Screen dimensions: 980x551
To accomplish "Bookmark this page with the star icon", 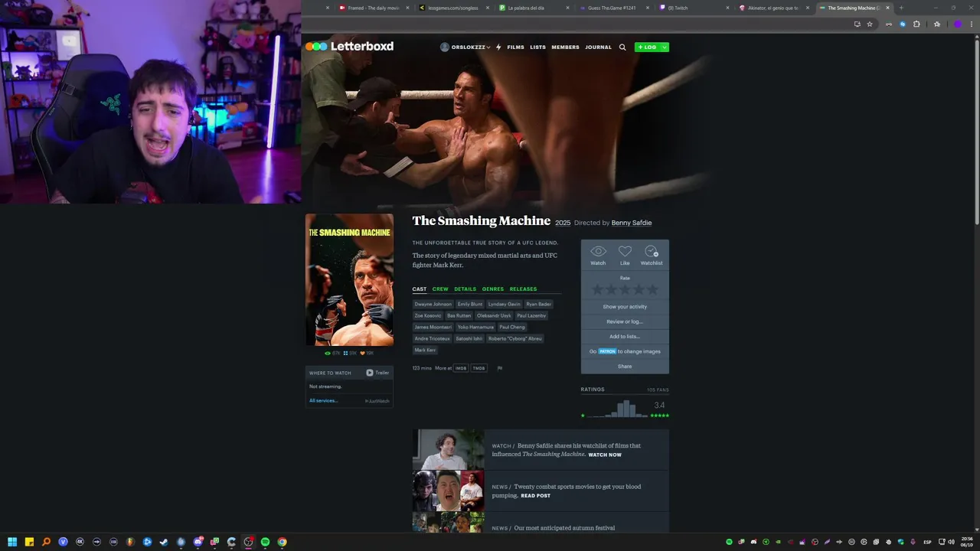I will tap(870, 24).
